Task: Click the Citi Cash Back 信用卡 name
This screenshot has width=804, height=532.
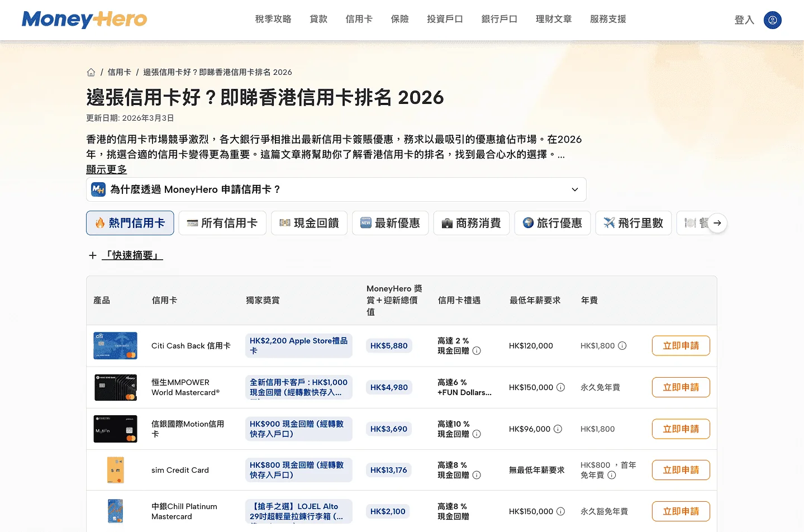Action: click(x=191, y=346)
